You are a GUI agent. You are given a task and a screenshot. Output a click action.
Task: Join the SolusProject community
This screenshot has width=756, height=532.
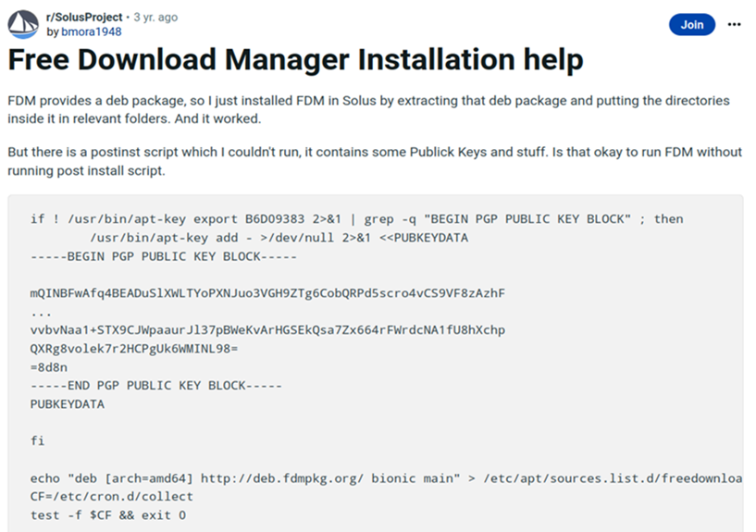tap(691, 25)
